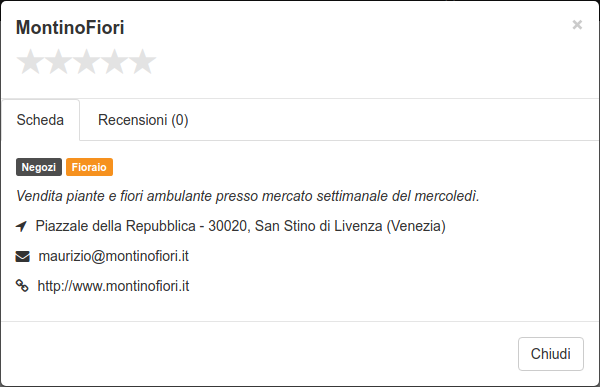Rate MontinoFiori with the first star

tap(30, 61)
